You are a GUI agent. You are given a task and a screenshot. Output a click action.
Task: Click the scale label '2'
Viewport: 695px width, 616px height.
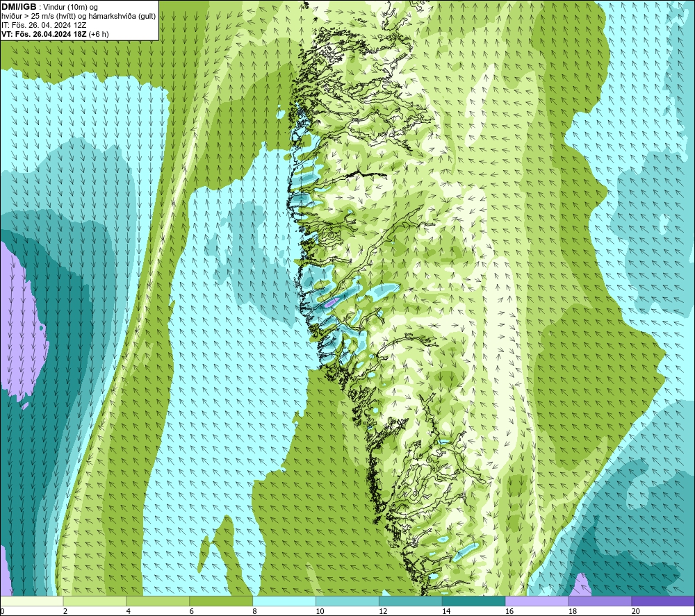pos(65,611)
